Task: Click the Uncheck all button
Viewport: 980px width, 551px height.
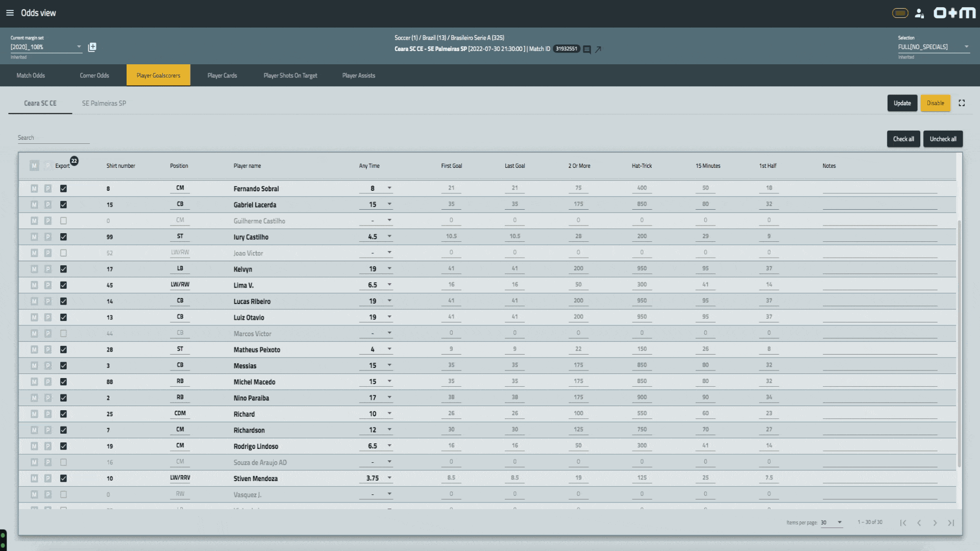Action: [x=943, y=139]
